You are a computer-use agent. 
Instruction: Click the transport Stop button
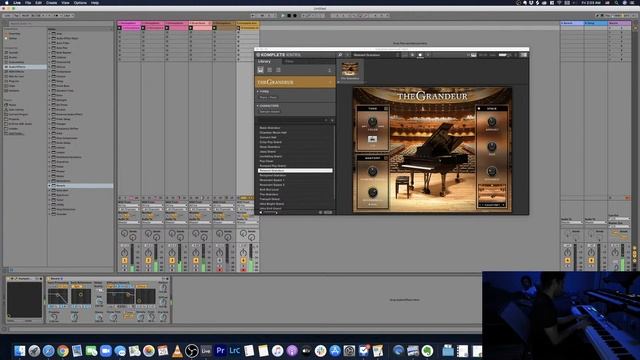click(289, 16)
